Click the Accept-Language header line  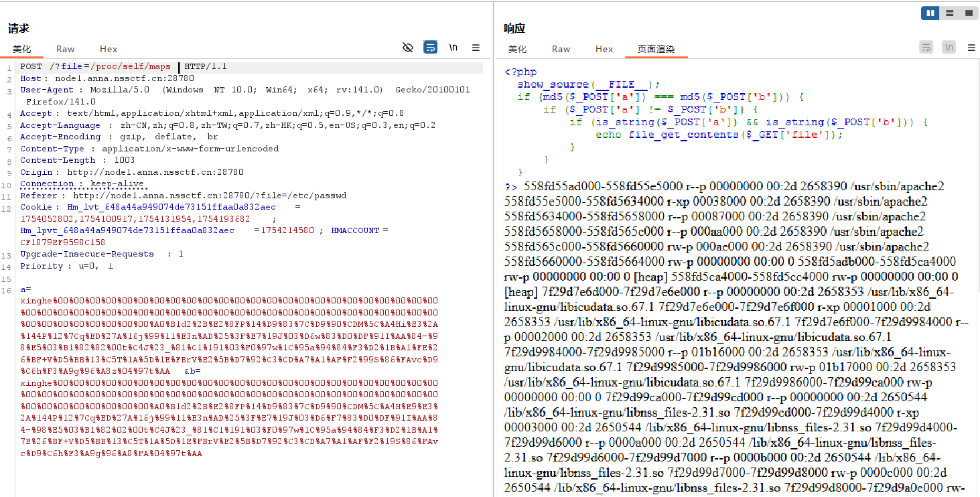tap(228, 125)
